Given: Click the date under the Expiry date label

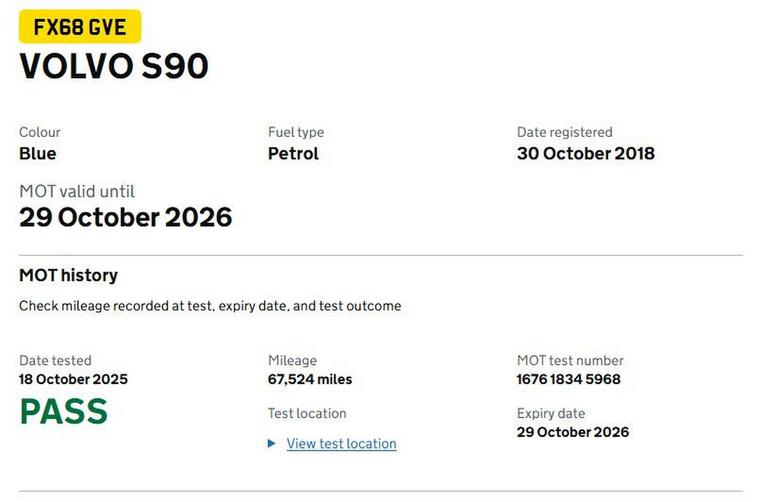Looking at the screenshot, I should click(x=572, y=433).
